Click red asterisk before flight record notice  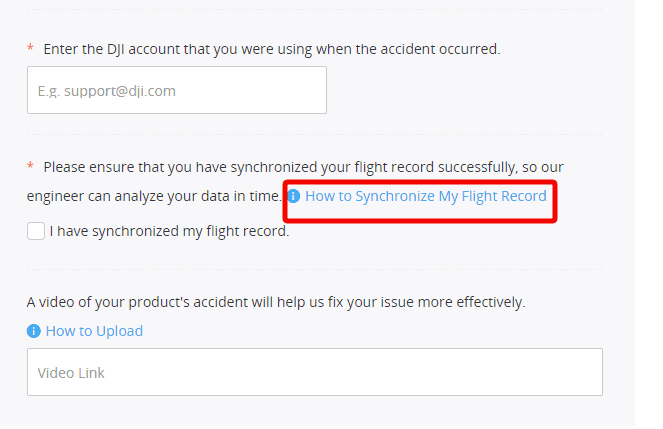click(31, 167)
